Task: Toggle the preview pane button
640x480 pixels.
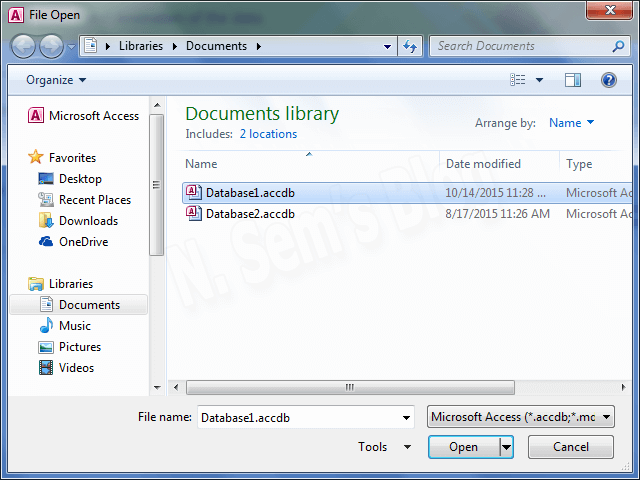Action: [573, 80]
